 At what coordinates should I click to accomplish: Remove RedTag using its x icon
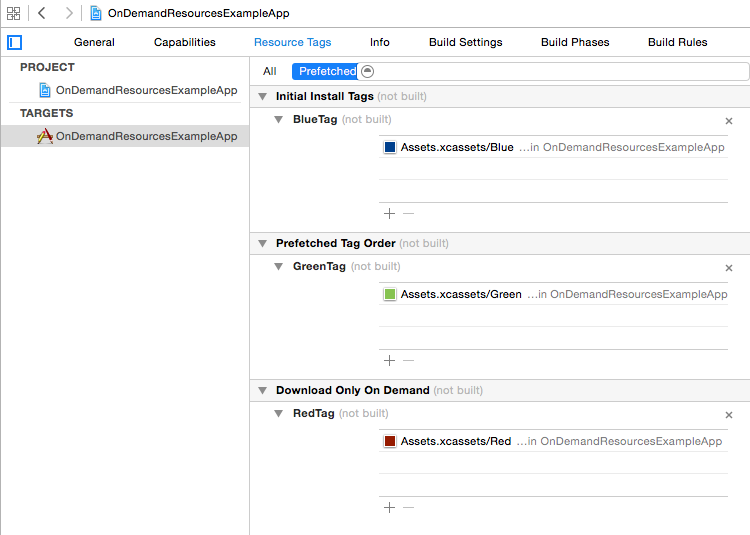point(728,415)
